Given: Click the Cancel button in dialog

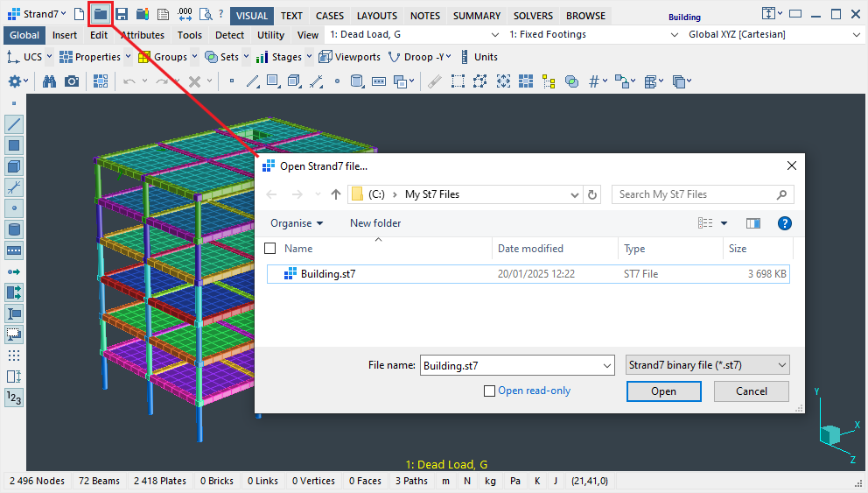Looking at the screenshot, I should click(752, 391).
